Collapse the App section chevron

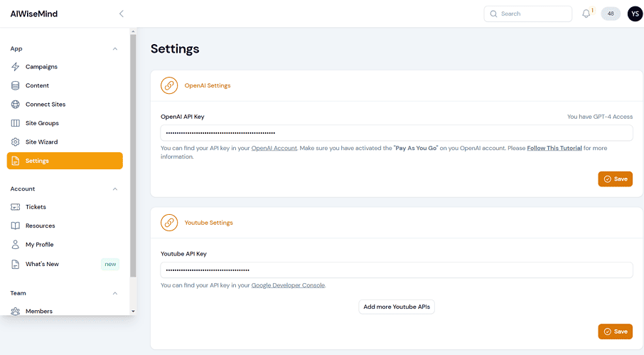pos(115,49)
